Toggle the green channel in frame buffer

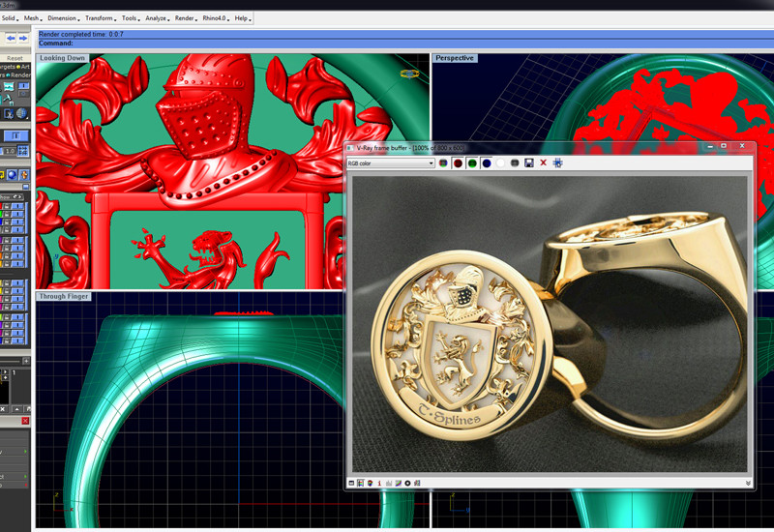(x=472, y=163)
